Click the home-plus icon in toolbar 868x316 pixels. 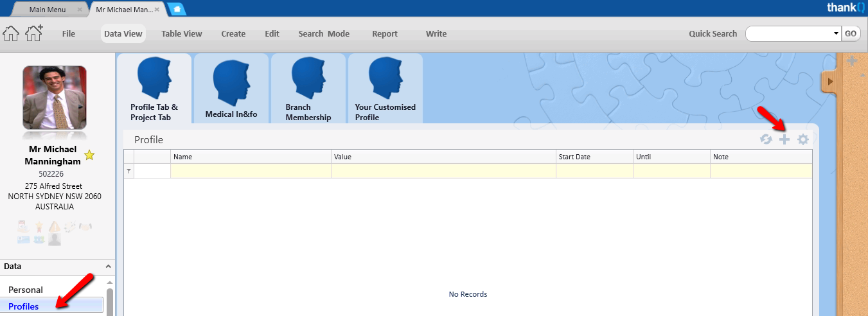pos(33,33)
